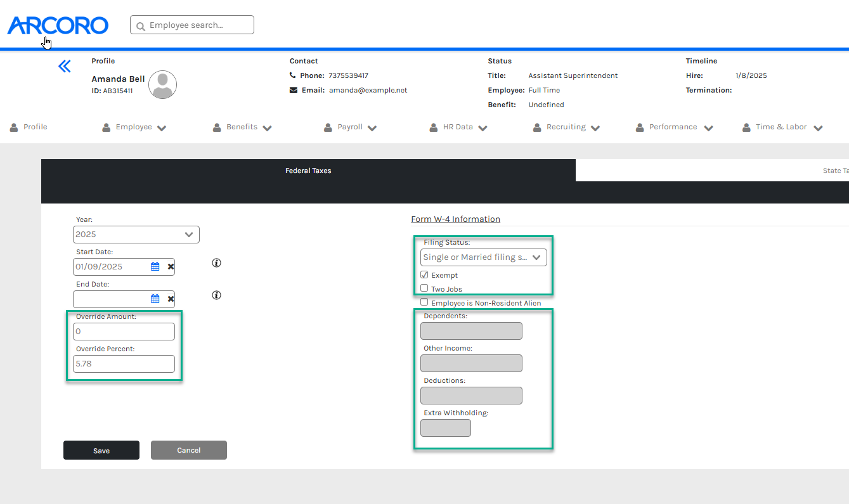The height and width of the screenshot is (504, 849).
Task: Click the magnifier icon in Employee search
Action: 141,26
